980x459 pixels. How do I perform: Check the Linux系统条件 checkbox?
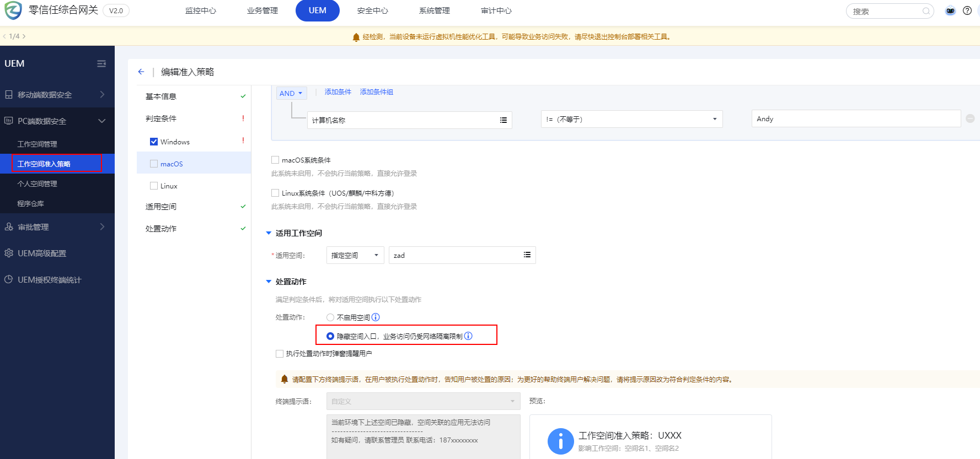pos(275,193)
